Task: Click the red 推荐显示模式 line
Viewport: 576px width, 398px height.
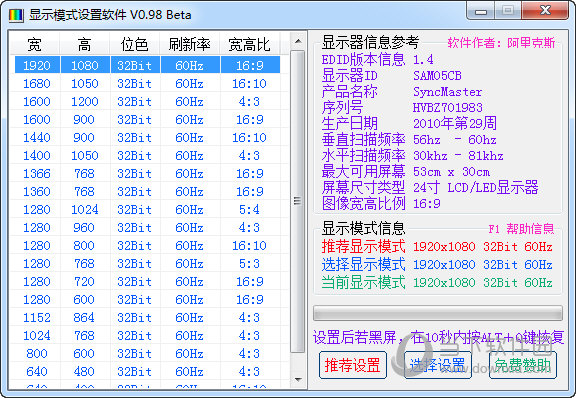Action: [x=437, y=247]
